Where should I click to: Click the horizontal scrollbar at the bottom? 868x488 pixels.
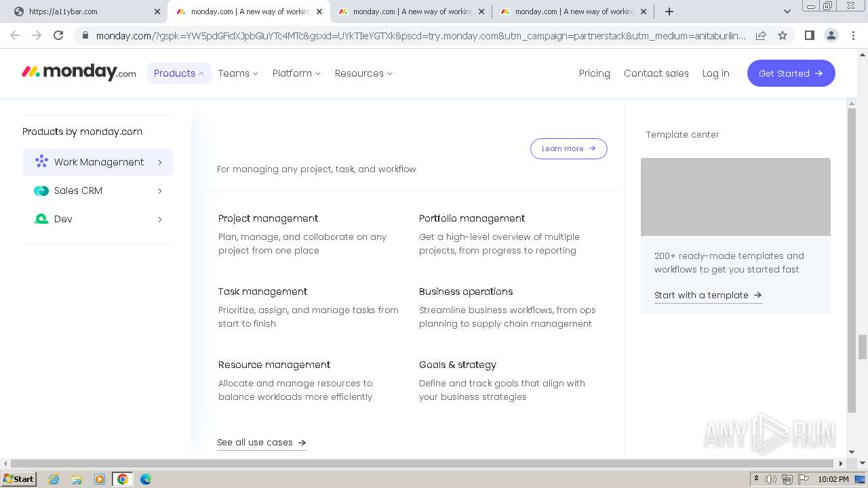(423, 464)
